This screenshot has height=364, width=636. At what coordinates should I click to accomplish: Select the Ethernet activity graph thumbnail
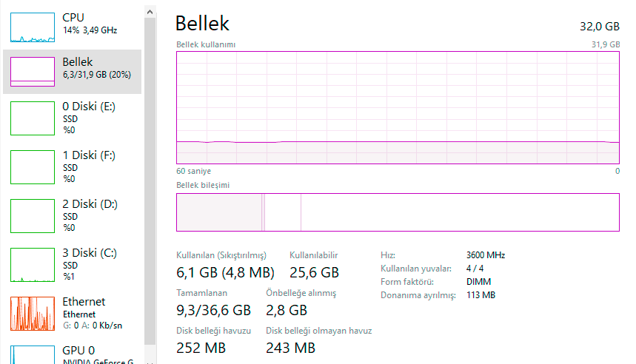tap(33, 314)
